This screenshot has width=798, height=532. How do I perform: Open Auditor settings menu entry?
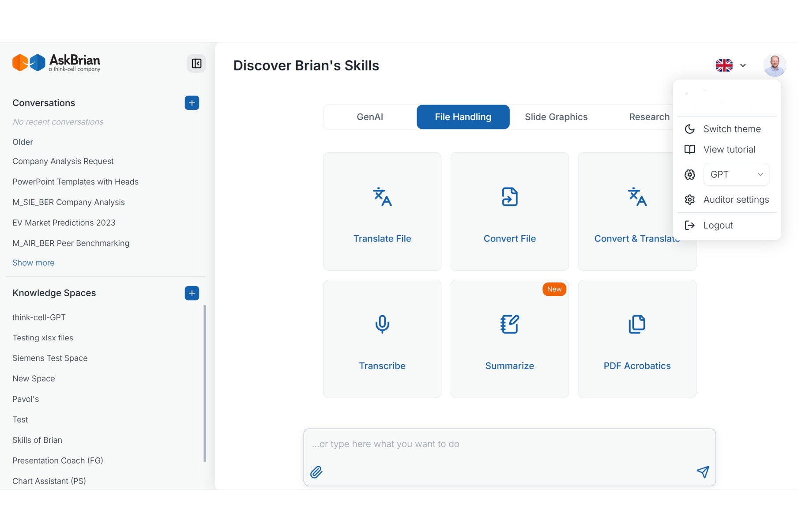pos(726,200)
